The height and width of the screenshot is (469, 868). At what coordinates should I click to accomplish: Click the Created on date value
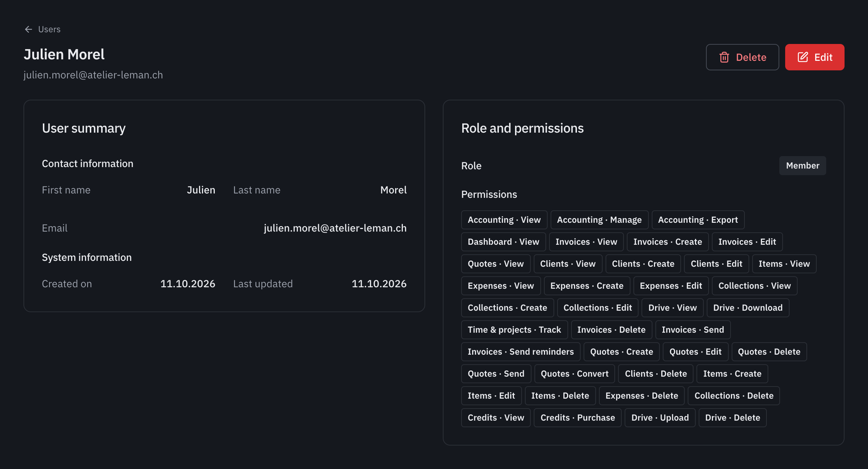(188, 284)
